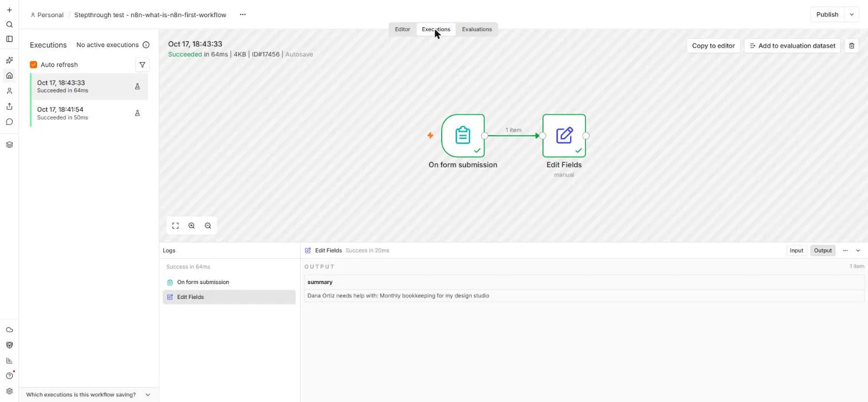Open help via the question mark icon
The height and width of the screenshot is (402, 868).
tap(9, 376)
